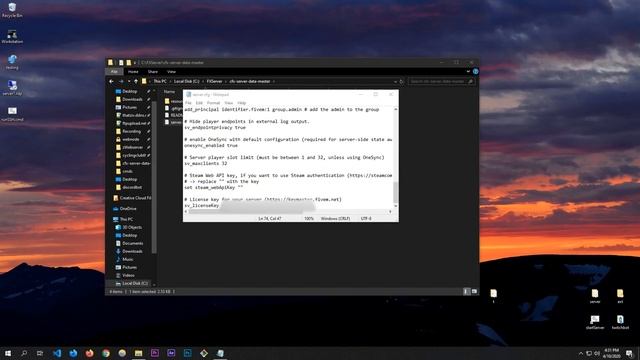Image resolution: width=640 pixels, height=360 pixels.
Task: Click FXServer in address breadcrumb
Action: click(214, 82)
